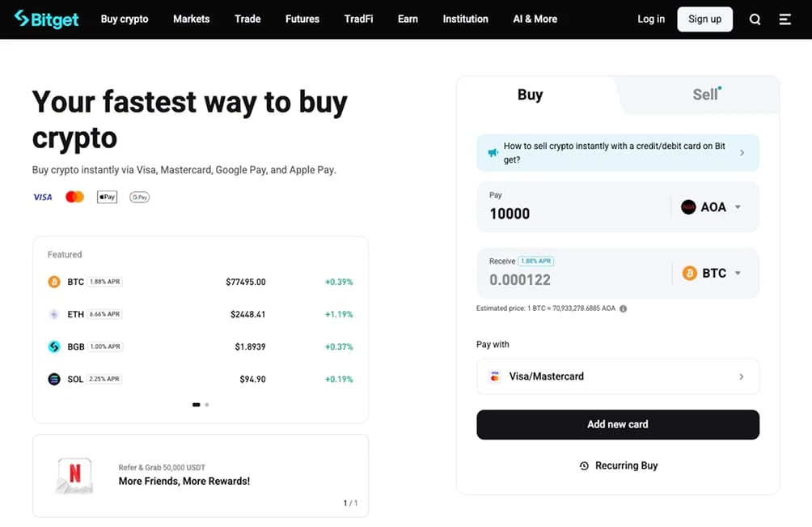Image resolution: width=812 pixels, height=527 pixels.
Task: Open Markets menu
Action: (191, 19)
